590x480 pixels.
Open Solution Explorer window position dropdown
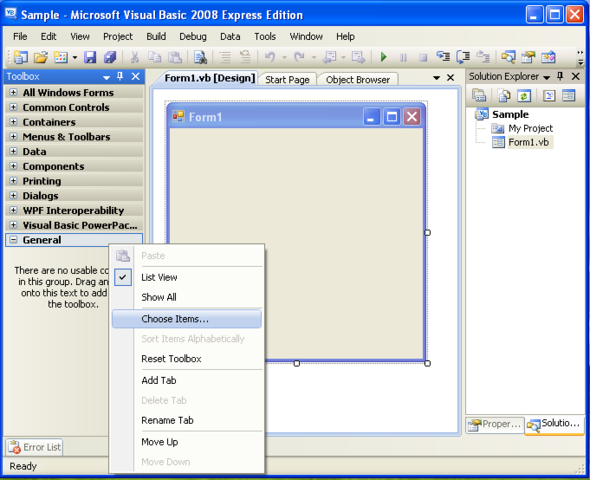pyautogui.click(x=547, y=77)
